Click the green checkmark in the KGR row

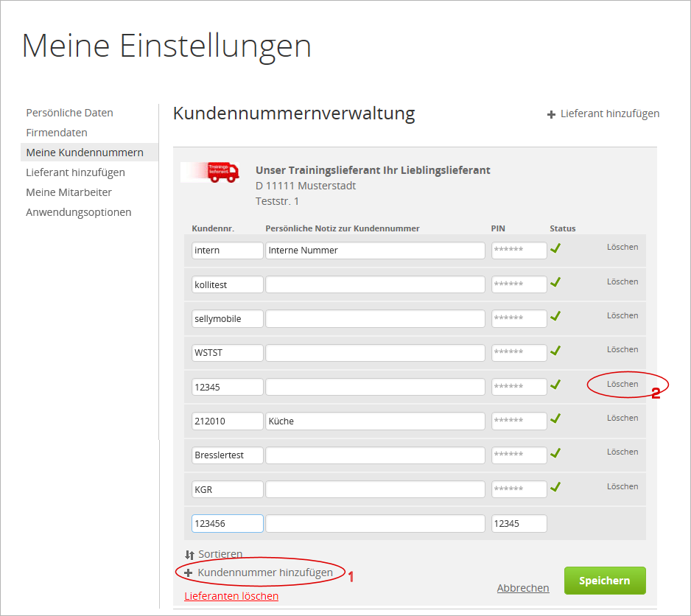(556, 486)
